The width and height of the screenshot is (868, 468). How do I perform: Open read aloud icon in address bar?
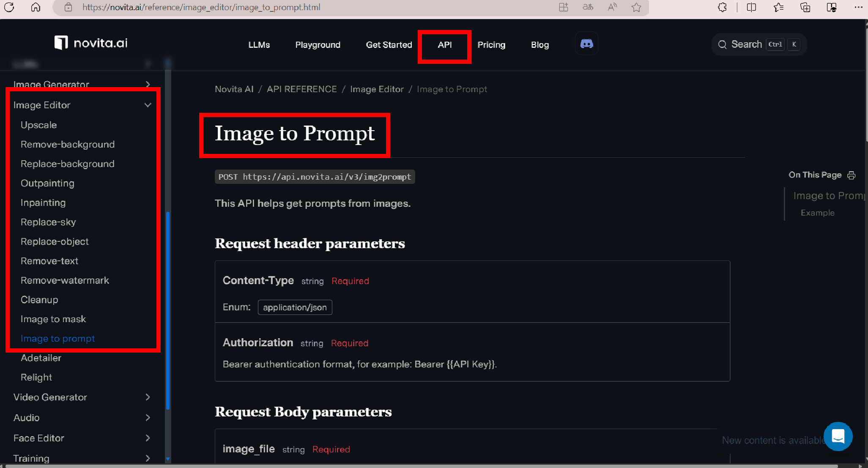pyautogui.click(x=612, y=7)
